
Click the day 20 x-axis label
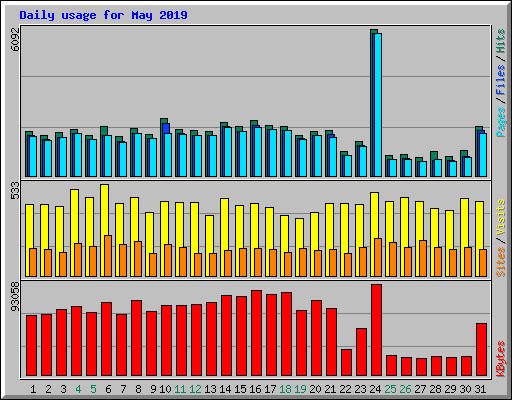click(315, 389)
